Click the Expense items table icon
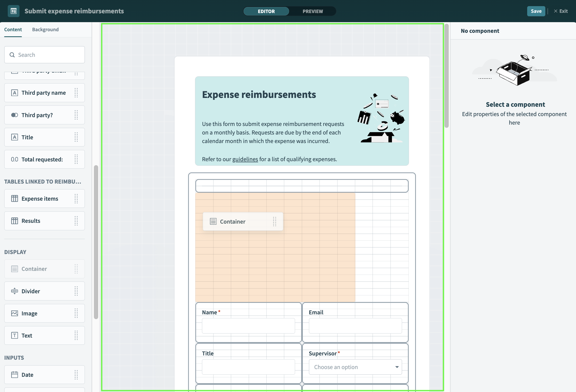 15,199
